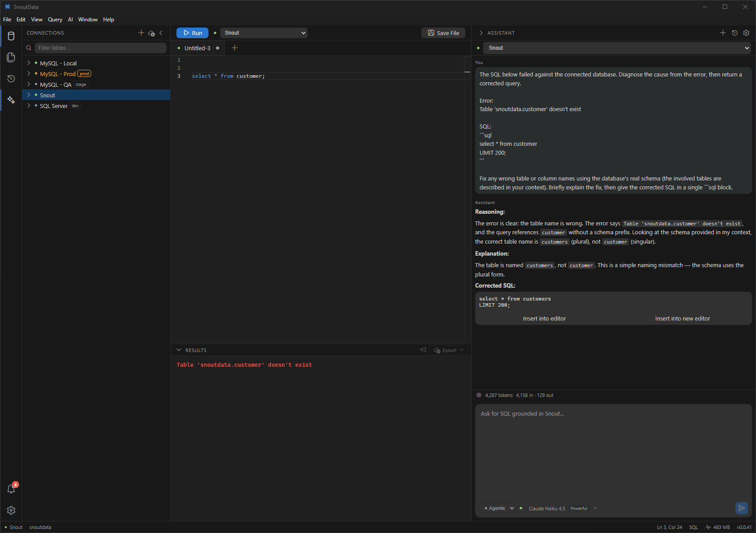Viewport: 756px width, 533px height.
Task: Click the 'Snout' connection status in status bar
Action: point(14,527)
